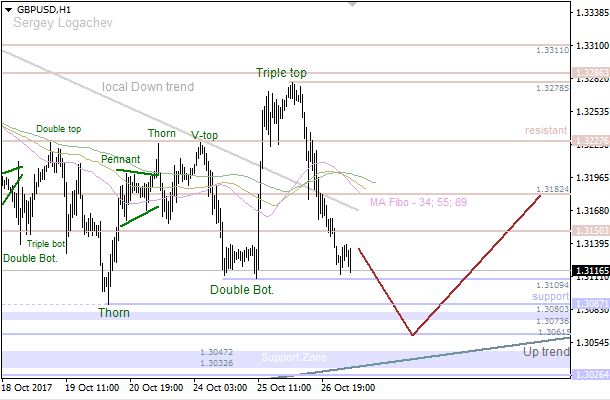
Task: Select the 'Double top' annotation
Action: click(59, 129)
